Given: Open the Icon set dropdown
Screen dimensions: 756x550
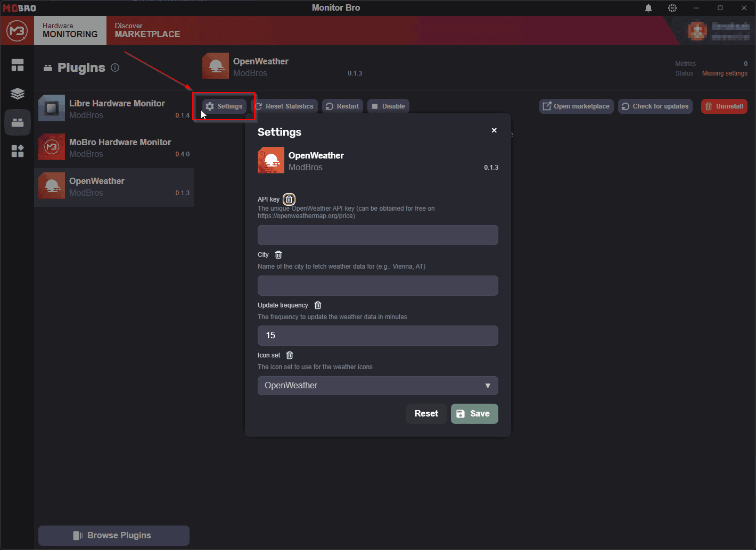Looking at the screenshot, I should [x=378, y=386].
